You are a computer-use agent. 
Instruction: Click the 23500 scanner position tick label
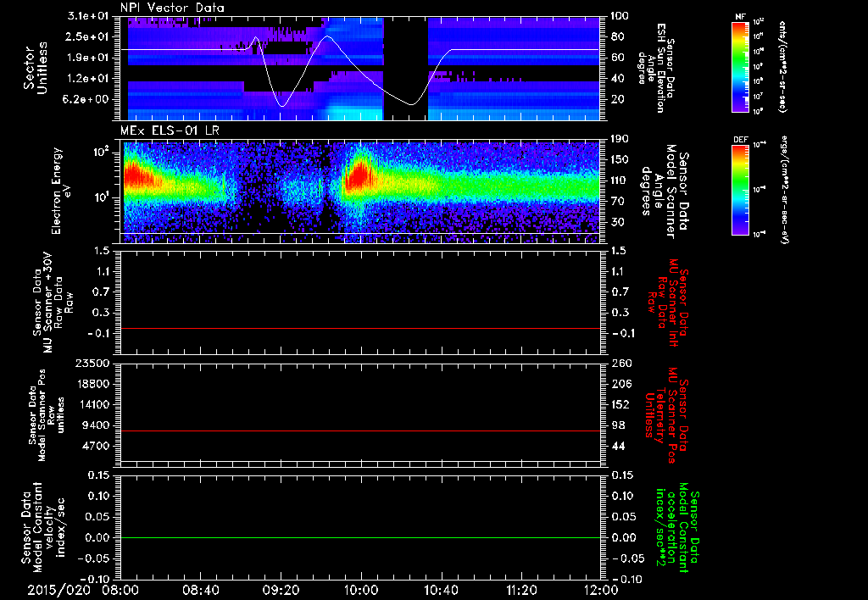pyautogui.click(x=93, y=364)
